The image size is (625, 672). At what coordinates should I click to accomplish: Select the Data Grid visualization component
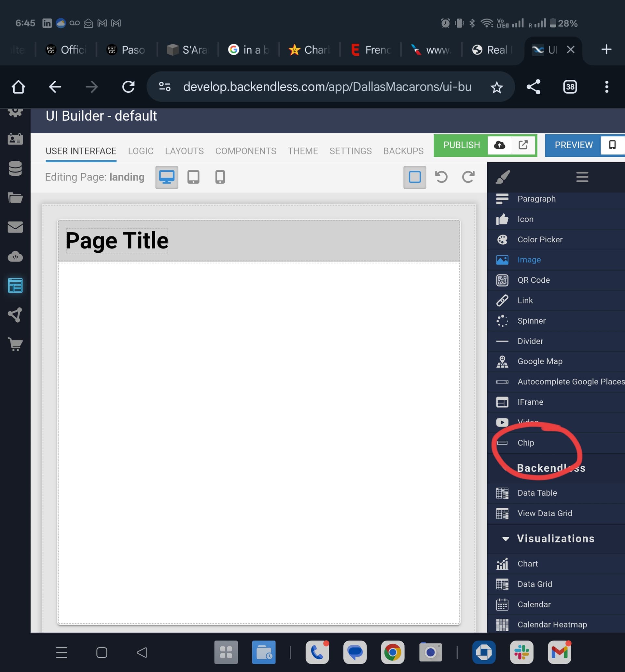tap(556, 584)
